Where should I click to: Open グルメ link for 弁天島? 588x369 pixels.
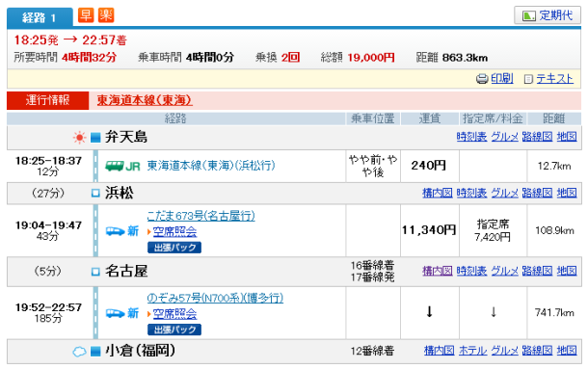click(x=504, y=137)
